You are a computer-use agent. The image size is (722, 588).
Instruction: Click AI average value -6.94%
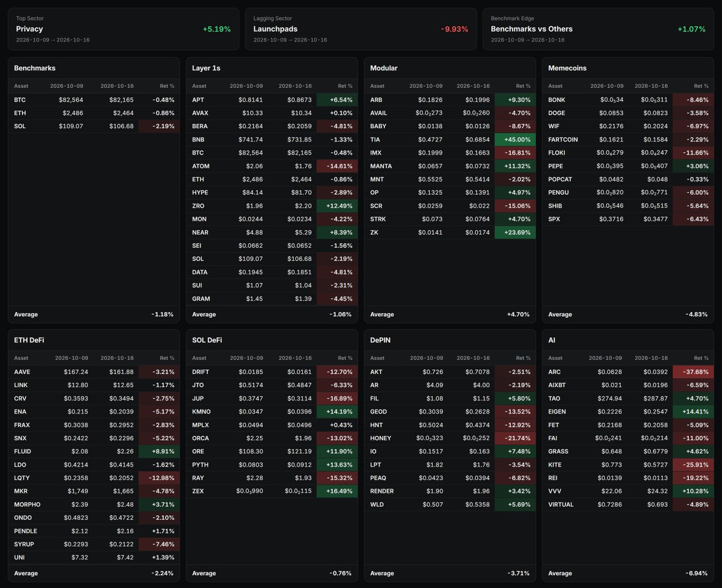[696, 573]
